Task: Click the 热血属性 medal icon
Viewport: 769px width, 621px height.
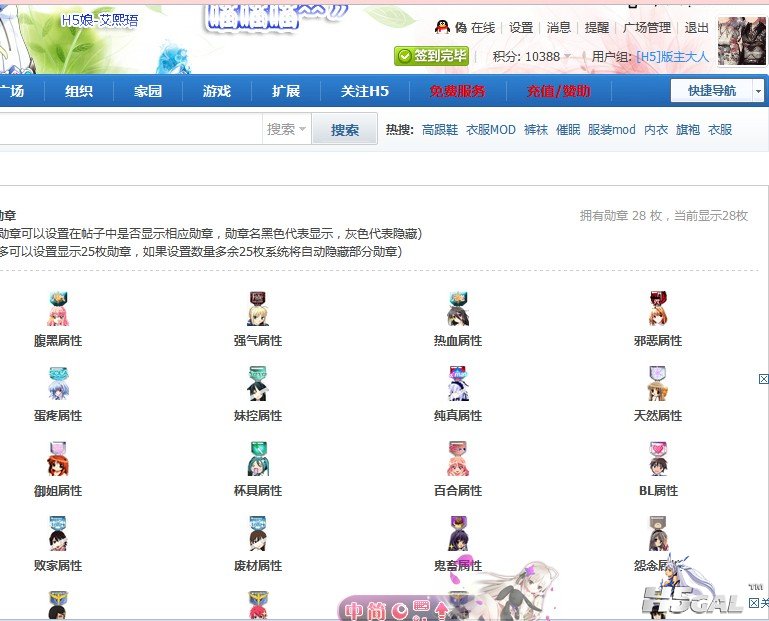Action: (x=458, y=310)
